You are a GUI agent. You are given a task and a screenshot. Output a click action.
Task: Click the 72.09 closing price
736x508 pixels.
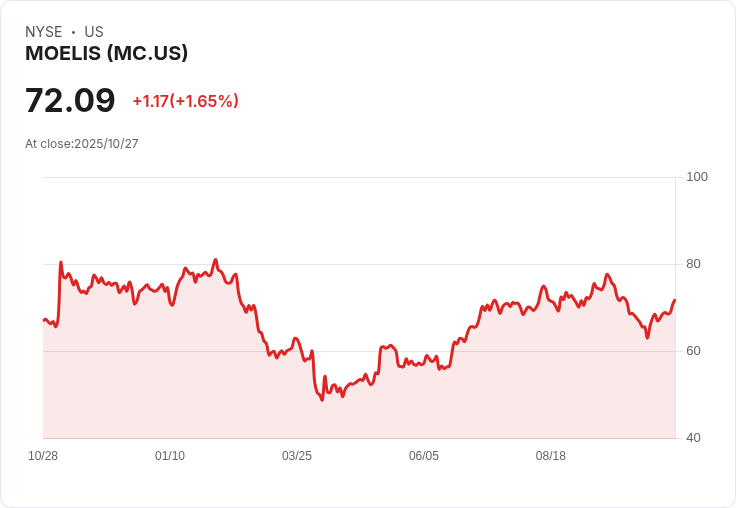coord(70,101)
